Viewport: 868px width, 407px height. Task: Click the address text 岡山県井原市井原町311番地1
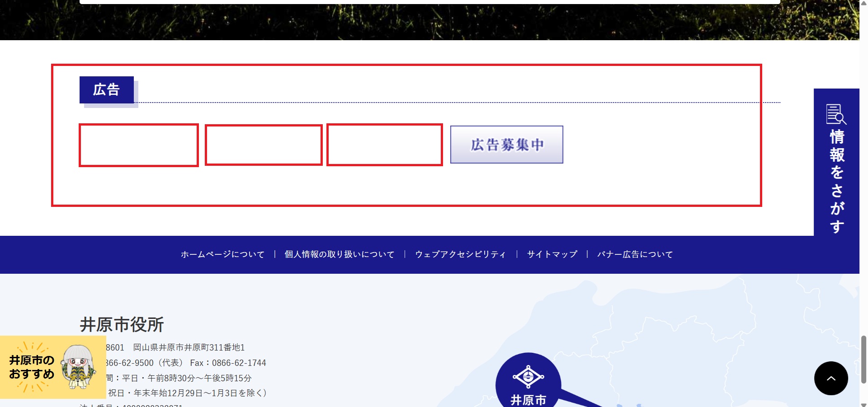pyautogui.click(x=189, y=347)
